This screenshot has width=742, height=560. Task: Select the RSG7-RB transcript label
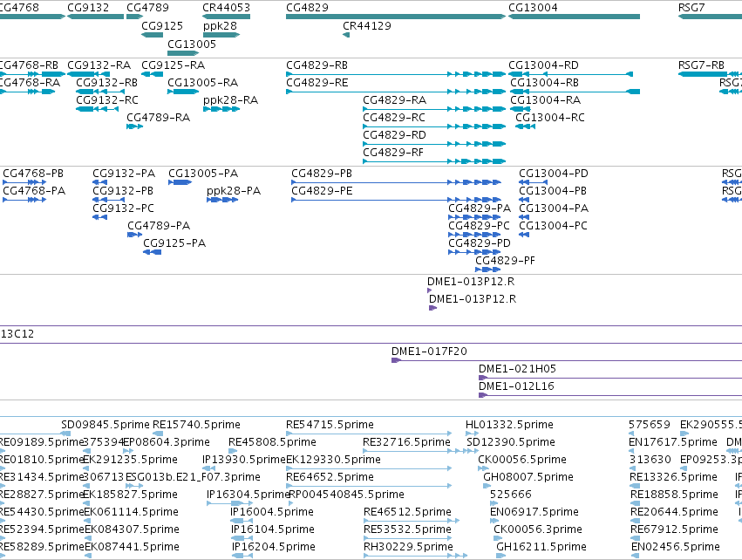click(x=701, y=65)
